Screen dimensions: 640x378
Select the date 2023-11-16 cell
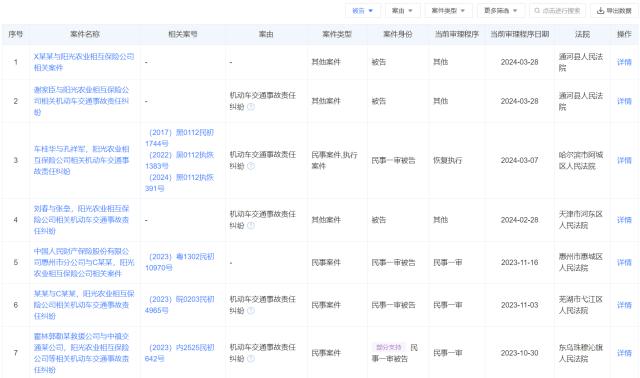point(520,262)
